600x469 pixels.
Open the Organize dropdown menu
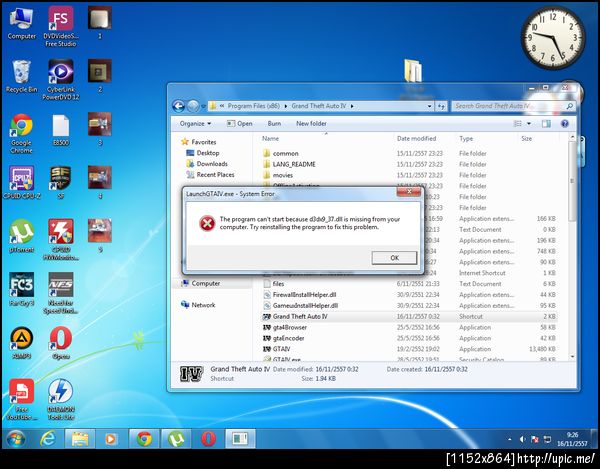195,124
